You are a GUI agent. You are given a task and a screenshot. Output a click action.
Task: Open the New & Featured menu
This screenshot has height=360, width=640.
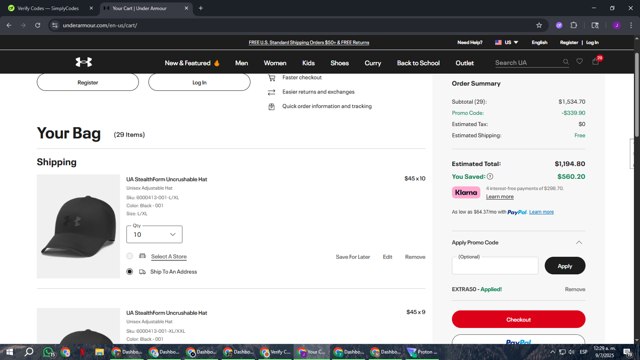tap(192, 63)
